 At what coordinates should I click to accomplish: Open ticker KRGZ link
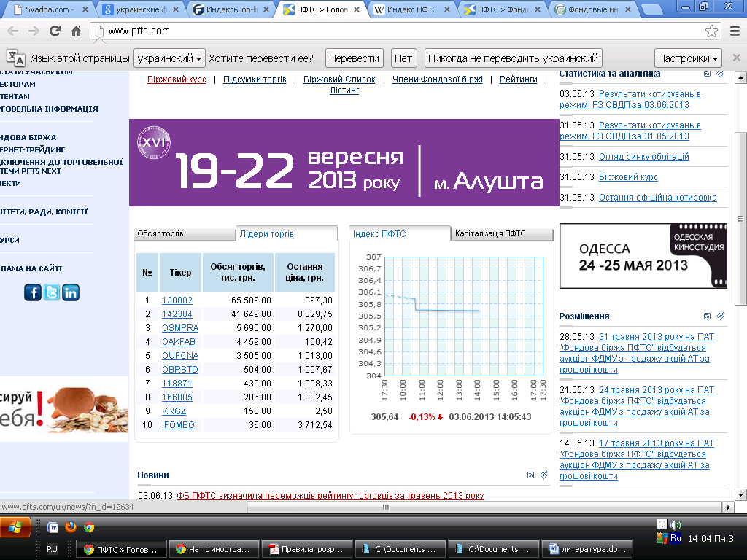[174, 411]
